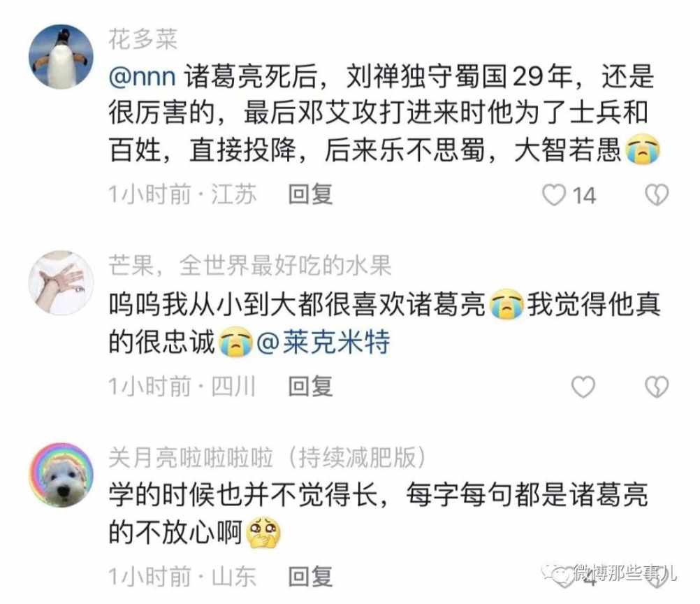The width and height of the screenshot is (700, 604).
Task: Like the 芒果 user's comment
Action: (583, 387)
